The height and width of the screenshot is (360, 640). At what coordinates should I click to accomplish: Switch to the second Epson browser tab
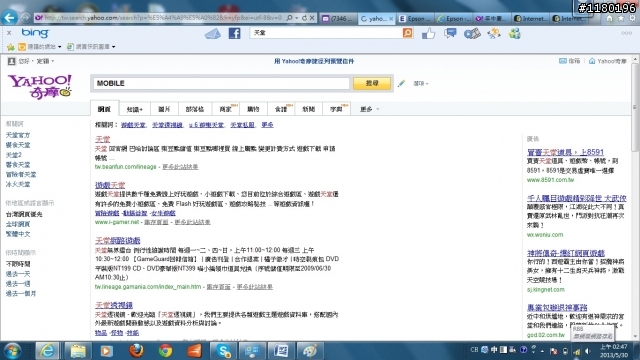[x=453, y=18]
